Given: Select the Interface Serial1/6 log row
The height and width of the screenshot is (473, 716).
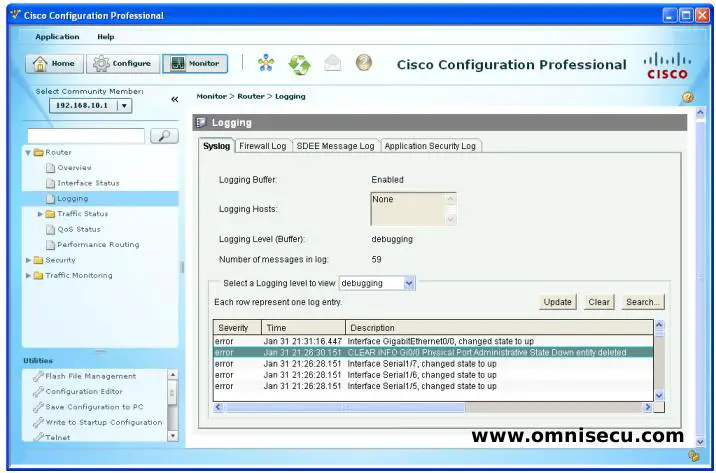Looking at the screenshot, I should pos(433,375).
